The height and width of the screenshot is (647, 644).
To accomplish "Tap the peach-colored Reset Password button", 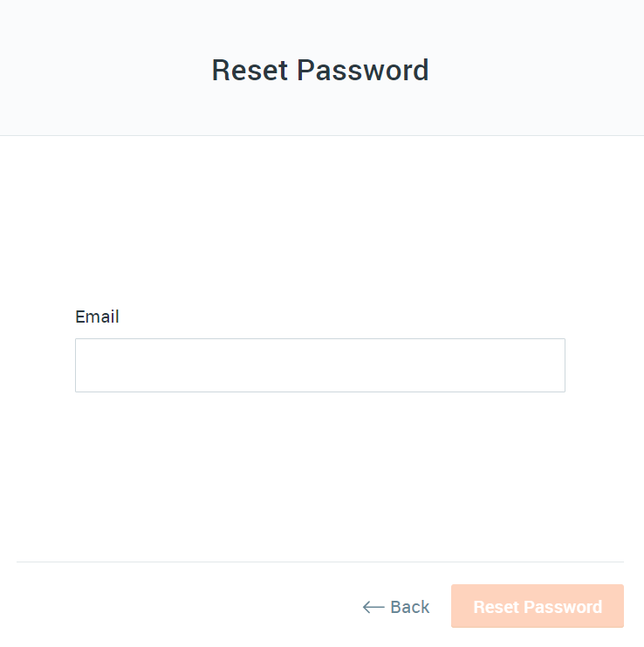I will click(537, 606).
